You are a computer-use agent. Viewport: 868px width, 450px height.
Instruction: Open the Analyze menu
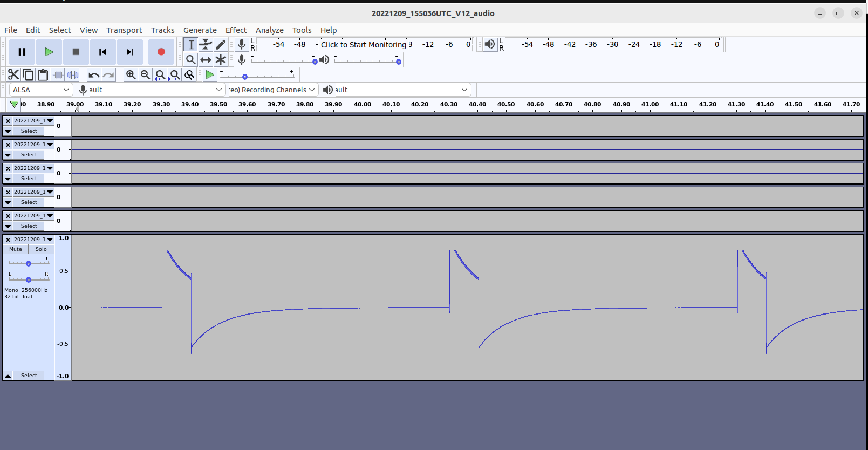click(x=269, y=30)
